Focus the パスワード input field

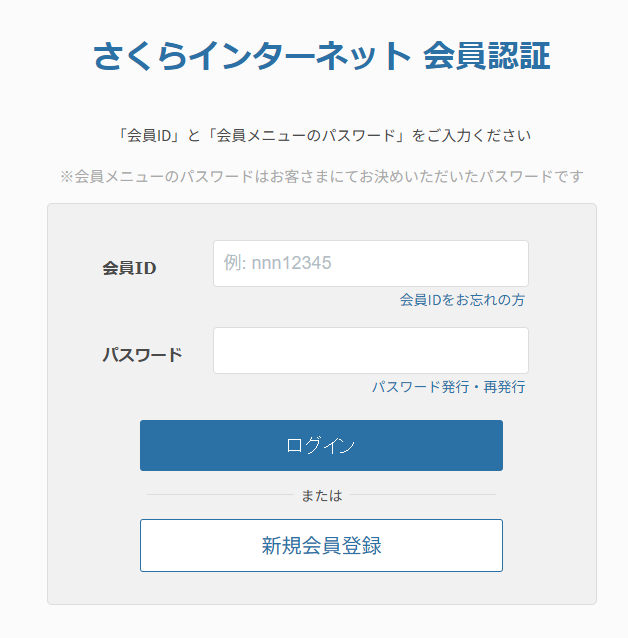370,350
